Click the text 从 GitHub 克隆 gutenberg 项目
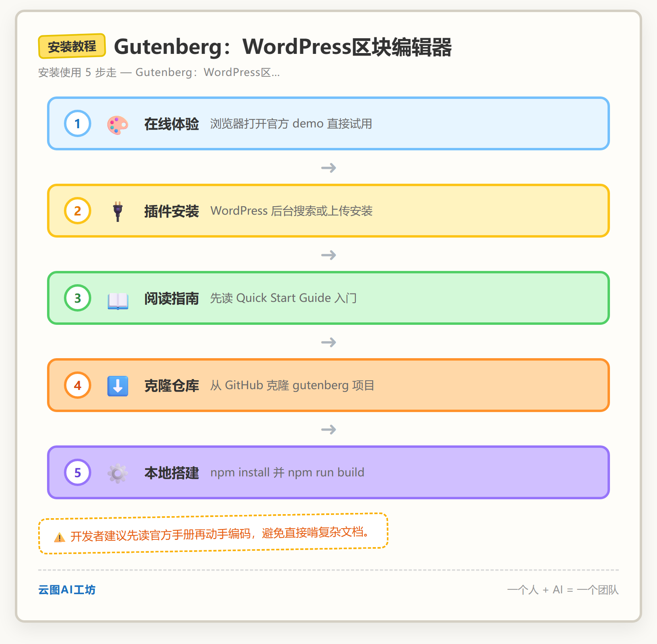The height and width of the screenshot is (644, 657). point(292,385)
